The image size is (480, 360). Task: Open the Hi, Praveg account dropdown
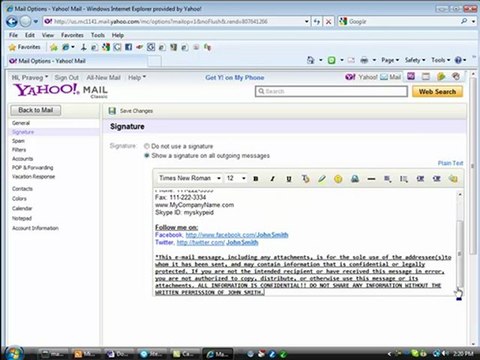[30, 78]
